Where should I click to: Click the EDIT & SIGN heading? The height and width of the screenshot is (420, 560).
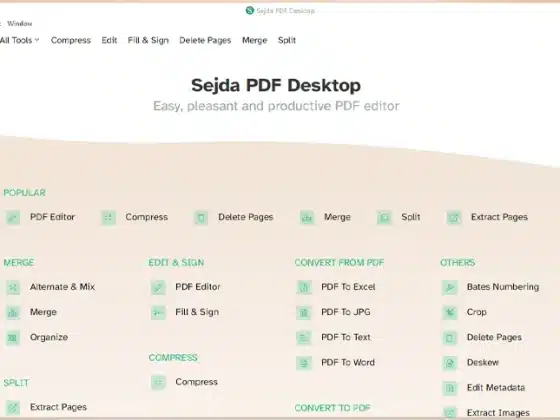point(176,263)
